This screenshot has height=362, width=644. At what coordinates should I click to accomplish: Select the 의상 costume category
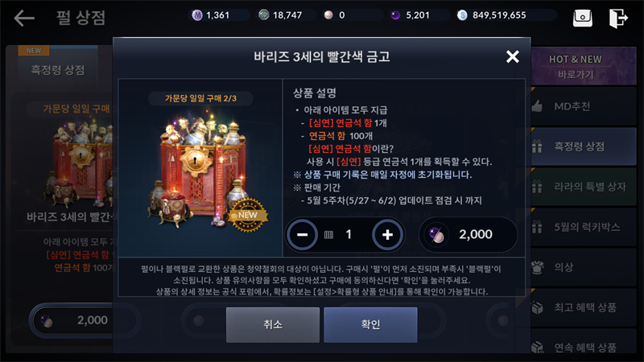(584, 267)
